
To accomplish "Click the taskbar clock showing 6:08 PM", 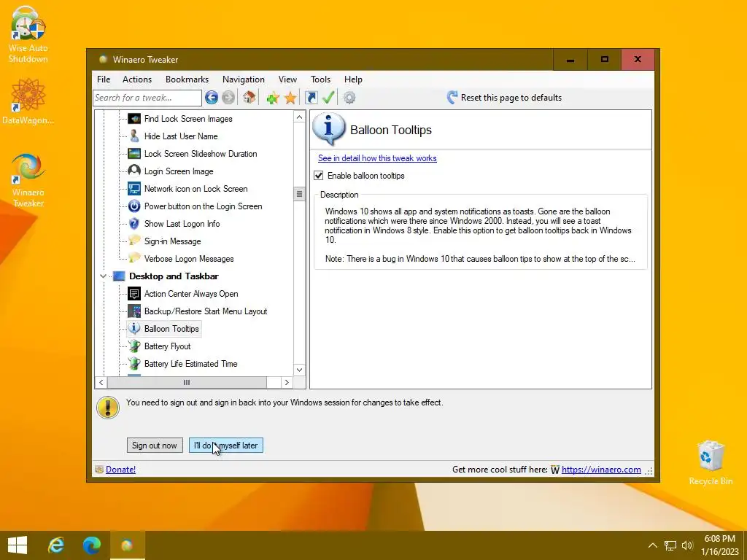I will [720, 545].
